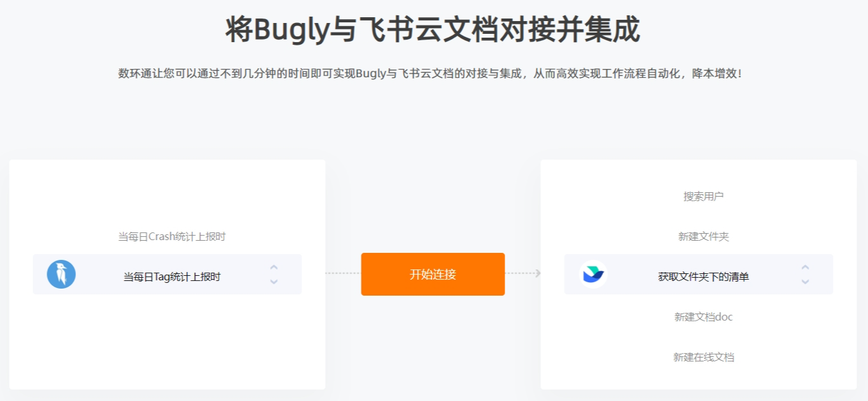This screenshot has width=868, height=401.
Task: Select the 搜索用户 action
Action: [x=703, y=197]
